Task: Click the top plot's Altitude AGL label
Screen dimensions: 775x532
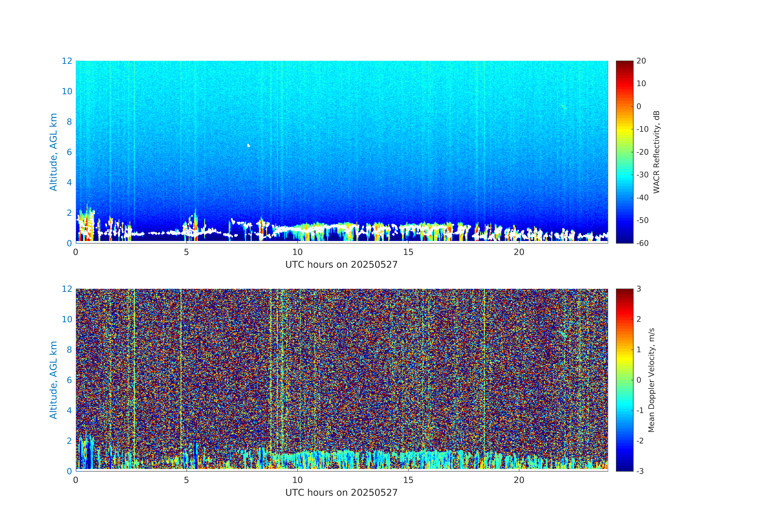Action: click(x=53, y=152)
